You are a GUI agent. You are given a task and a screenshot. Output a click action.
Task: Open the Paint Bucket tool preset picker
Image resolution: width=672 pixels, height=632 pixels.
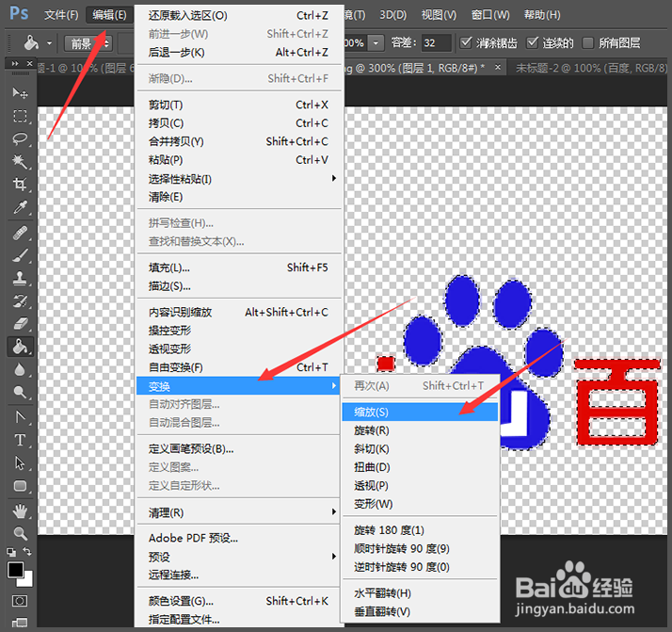(x=49, y=43)
